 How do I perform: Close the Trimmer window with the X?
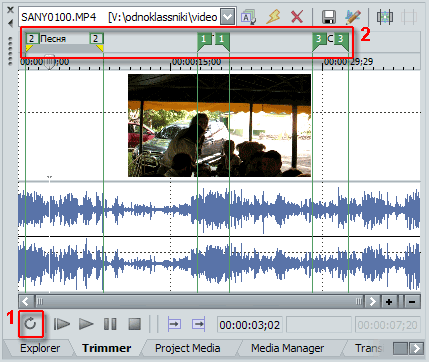click(x=10, y=10)
